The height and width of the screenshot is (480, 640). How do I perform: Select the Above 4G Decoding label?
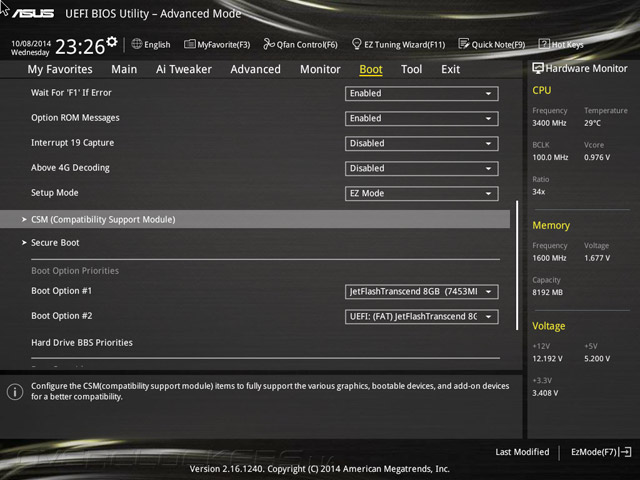tap(70, 167)
